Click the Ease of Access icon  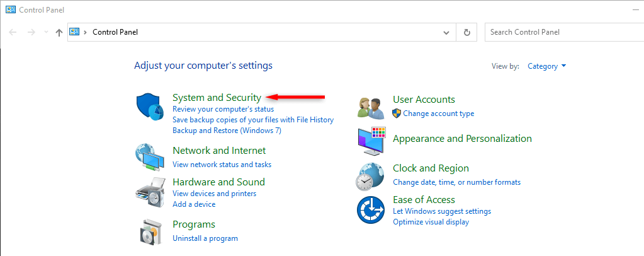coord(370,210)
